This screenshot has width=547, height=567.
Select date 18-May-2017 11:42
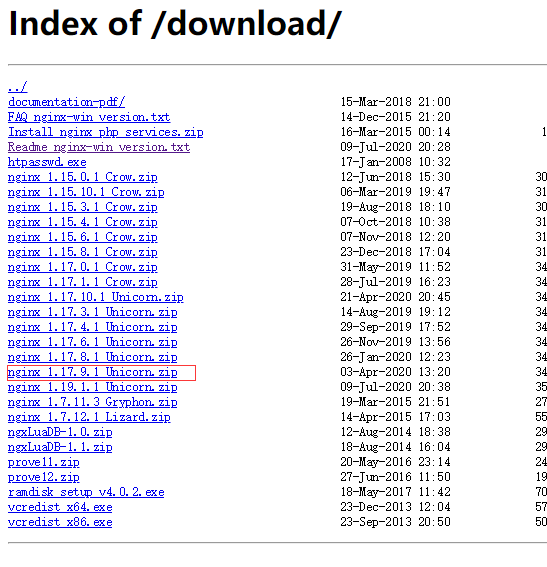[x=396, y=492]
